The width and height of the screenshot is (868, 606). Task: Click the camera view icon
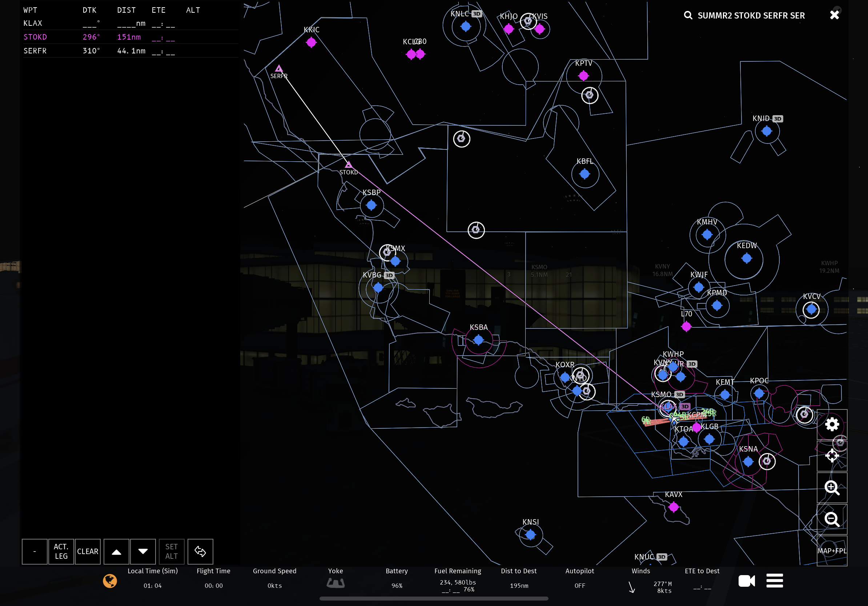pos(746,581)
